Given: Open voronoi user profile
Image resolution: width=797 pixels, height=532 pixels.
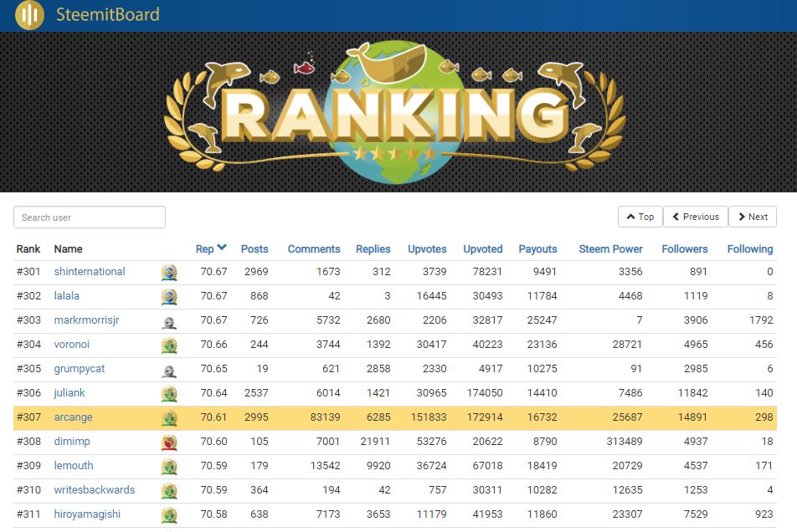Looking at the screenshot, I should tap(72, 345).
